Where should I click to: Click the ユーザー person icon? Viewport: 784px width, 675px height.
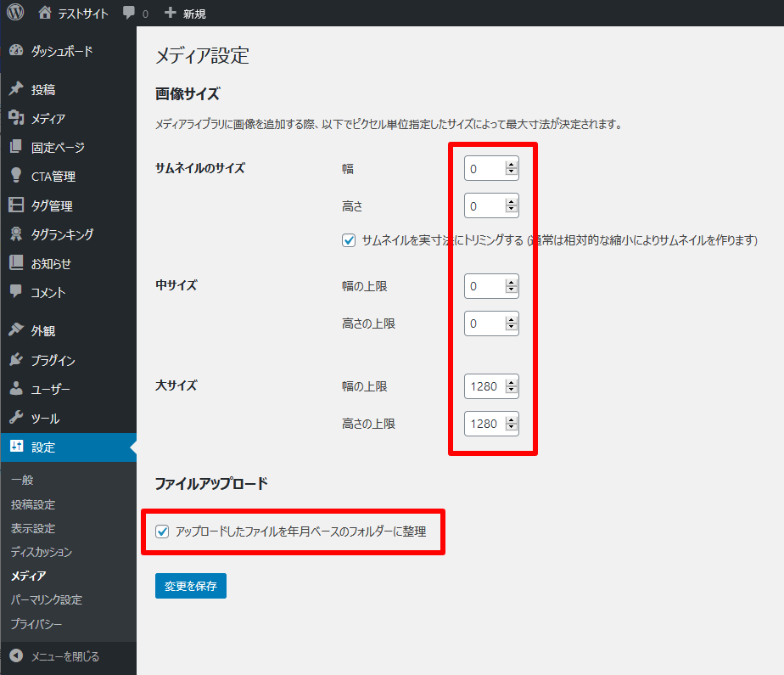(16, 388)
